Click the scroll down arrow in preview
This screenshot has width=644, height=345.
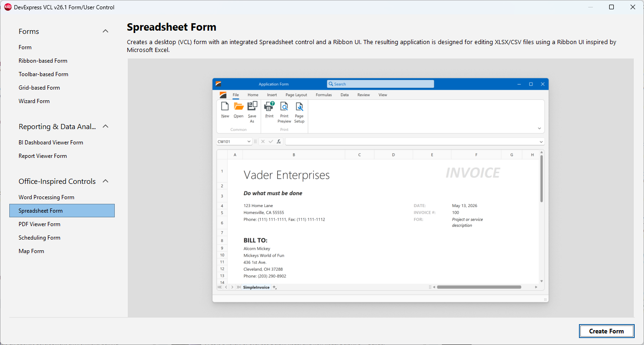point(541,281)
